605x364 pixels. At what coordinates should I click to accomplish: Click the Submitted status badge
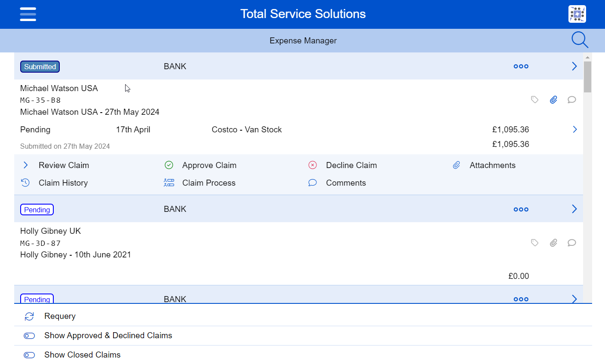tap(40, 67)
